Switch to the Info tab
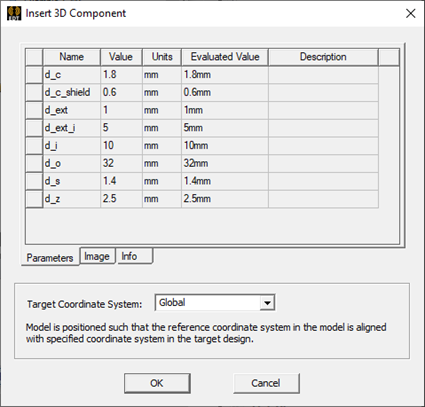425x407 pixels. point(134,256)
